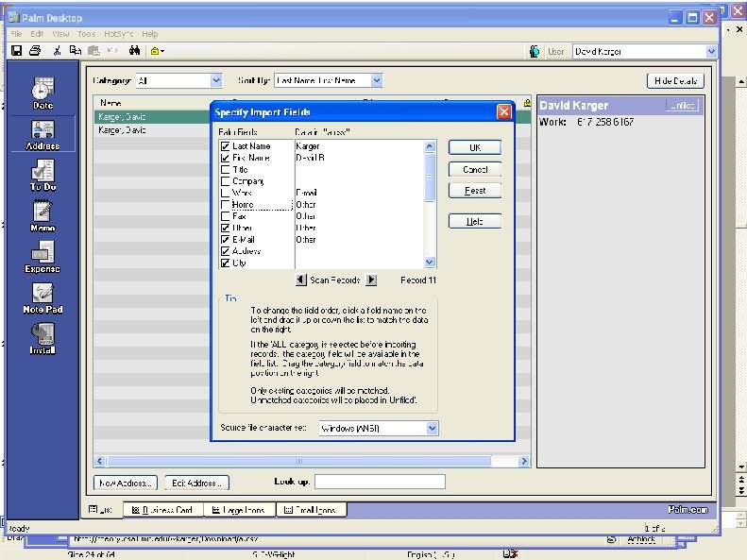This screenshot has height=560, width=747.
Task: Click the Cut scissors toolbar icon
Action: click(58, 50)
